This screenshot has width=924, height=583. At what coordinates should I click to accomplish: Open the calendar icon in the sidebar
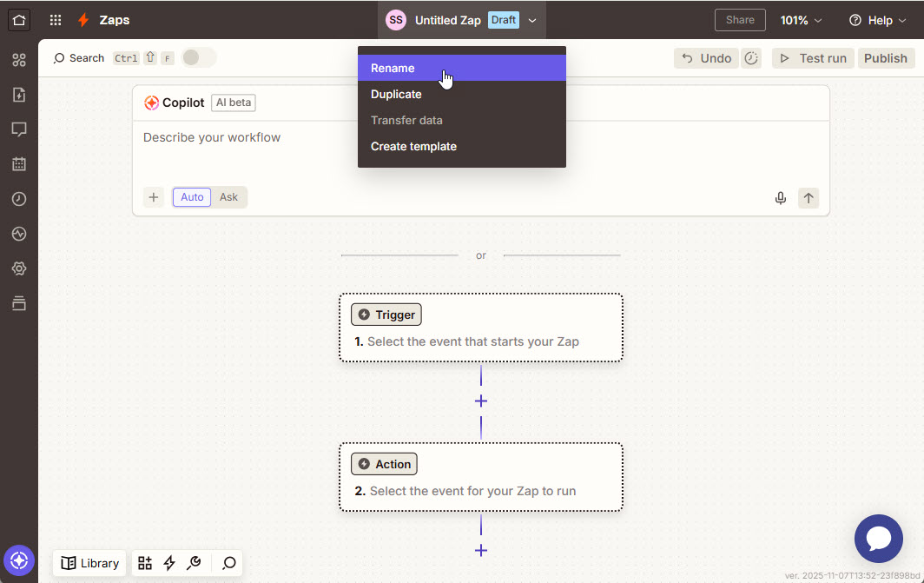point(19,164)
